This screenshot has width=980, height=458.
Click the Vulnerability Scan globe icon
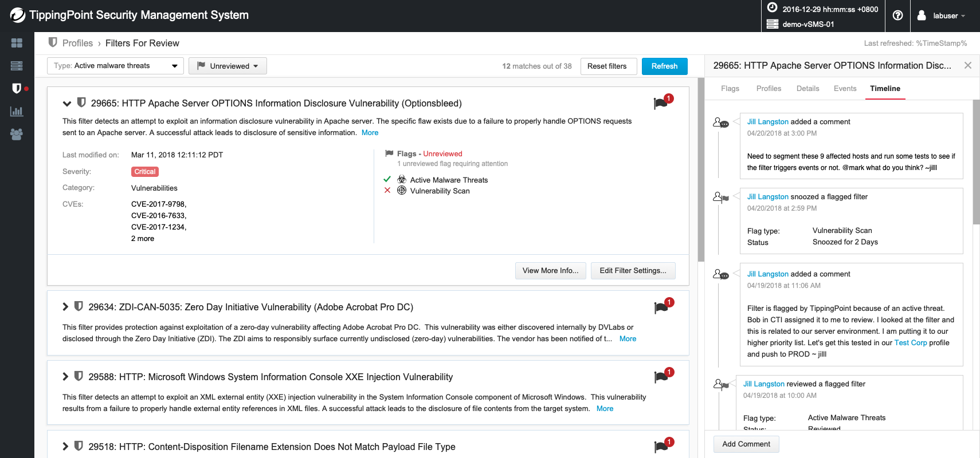tap(402, 190)
